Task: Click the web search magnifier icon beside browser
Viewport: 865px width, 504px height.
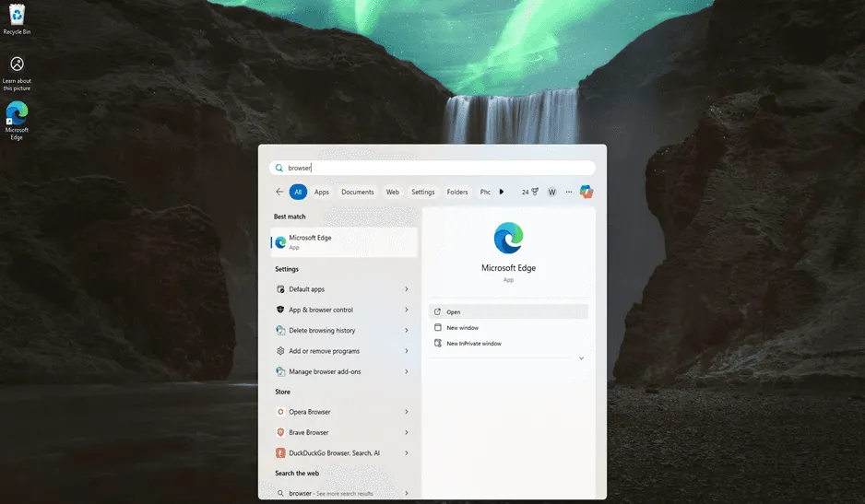Action: coord(280,493)
